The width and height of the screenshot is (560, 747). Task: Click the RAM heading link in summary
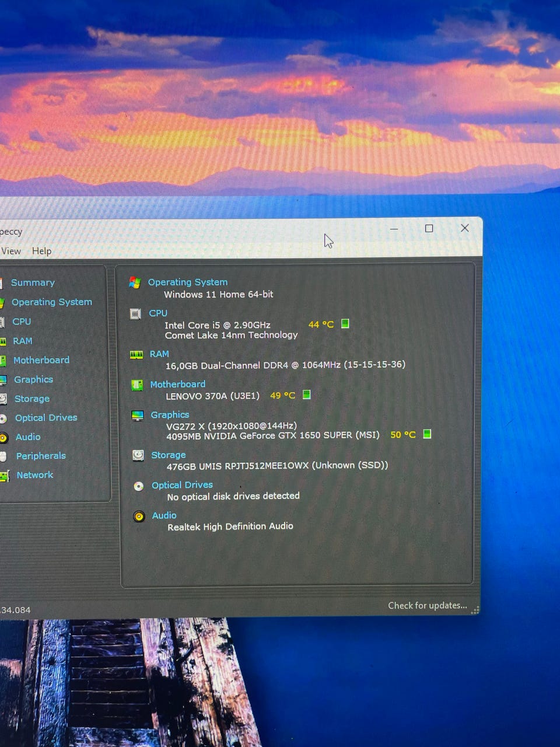[x=159, y=354]
